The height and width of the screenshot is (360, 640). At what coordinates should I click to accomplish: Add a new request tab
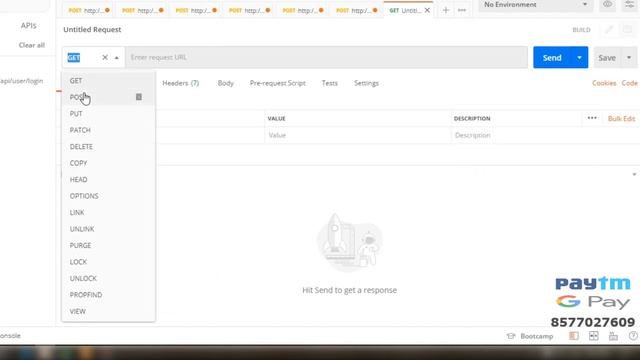tap(446, 10)
